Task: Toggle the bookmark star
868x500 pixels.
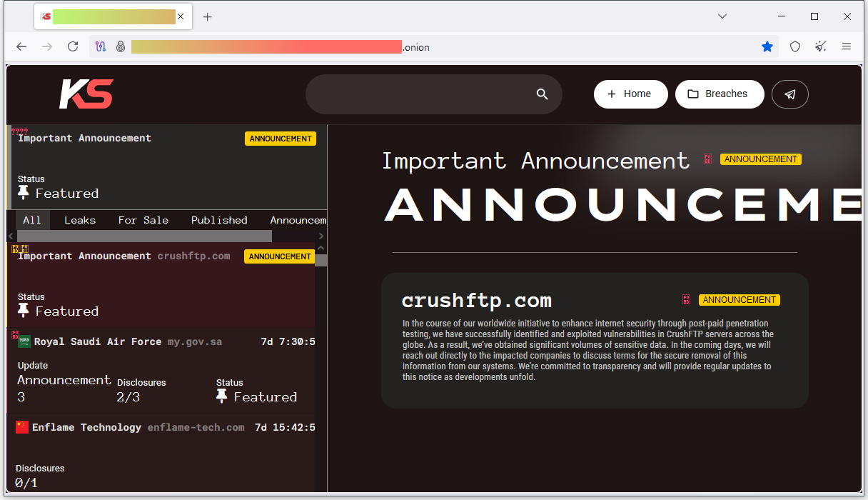Action: 767,46
